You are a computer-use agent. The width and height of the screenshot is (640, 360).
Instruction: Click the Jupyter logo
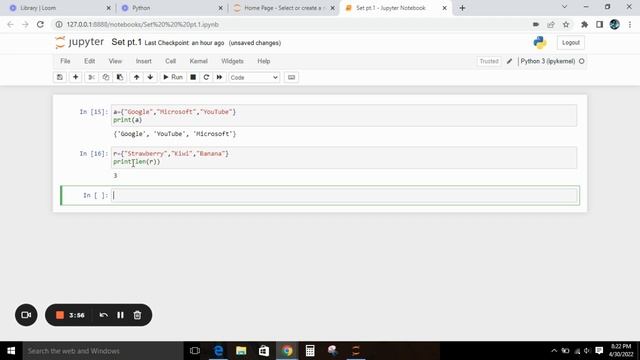[x=80, y=42]
